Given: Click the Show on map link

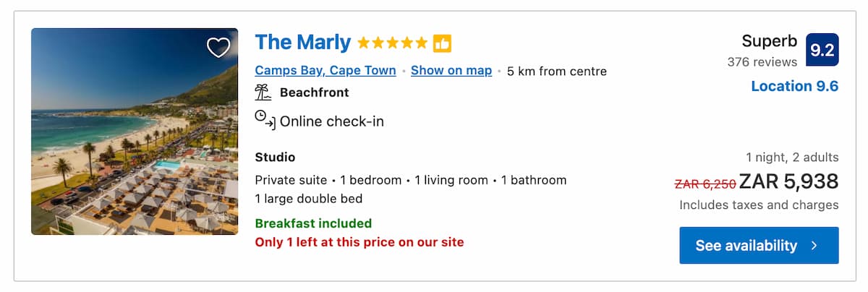Looking at the screenshot, I should [451, 71].
